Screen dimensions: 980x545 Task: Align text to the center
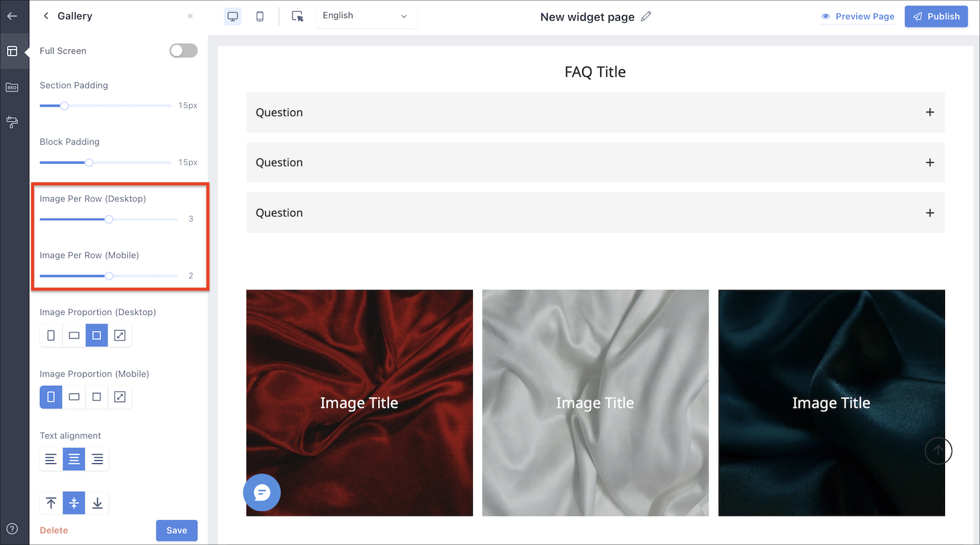pyautogui.click(x=74, y=459)
